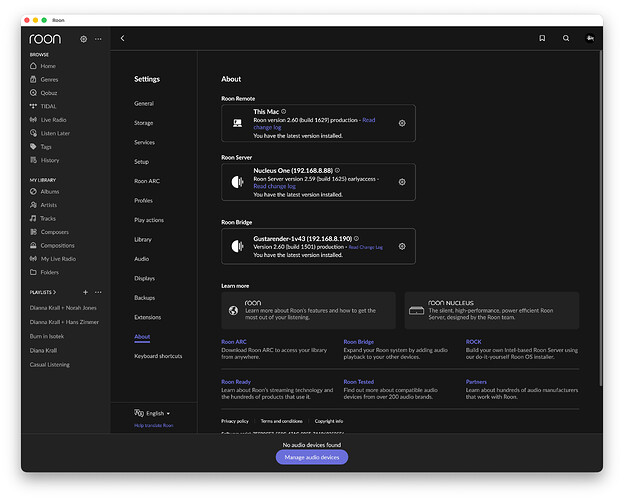Expand the Playlists section chevron

pos(55,292)
